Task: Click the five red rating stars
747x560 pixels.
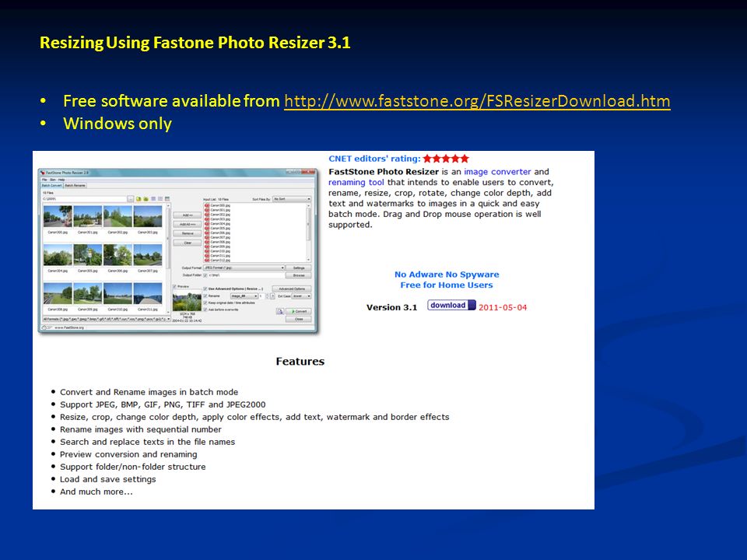Action: (x=446, y=159)
